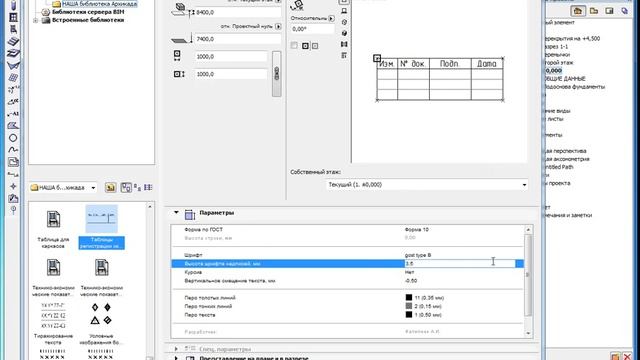The width and height of the screenshot is (640, 360).
Task: Toggle the mirror checkbox below the angle field
Action: (x=294, y=45)
